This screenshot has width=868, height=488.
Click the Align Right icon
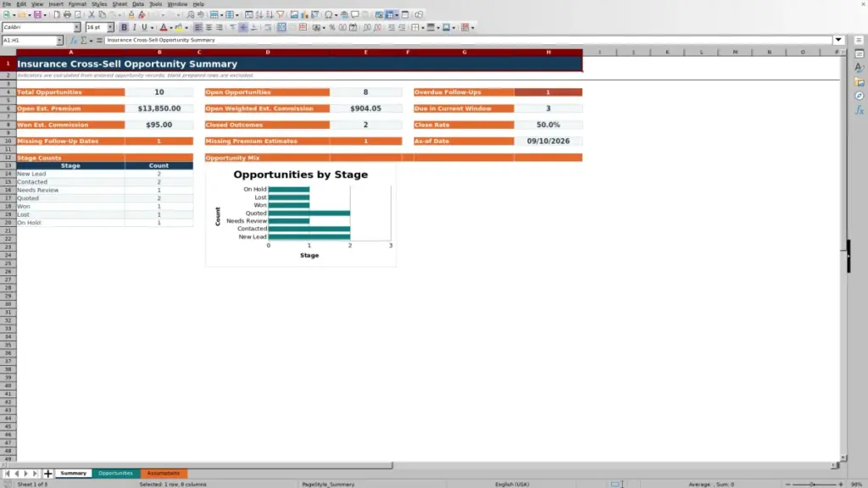click(x=220, y=27)
